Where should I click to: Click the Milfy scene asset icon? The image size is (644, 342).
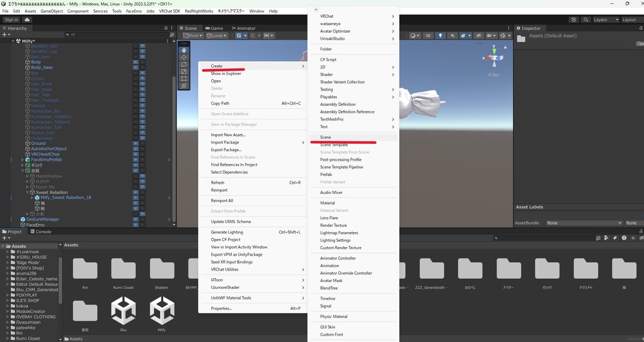point(162,311)
